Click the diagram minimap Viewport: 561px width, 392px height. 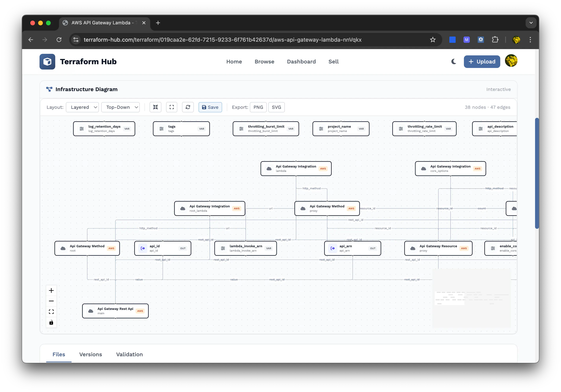[472, 298]
